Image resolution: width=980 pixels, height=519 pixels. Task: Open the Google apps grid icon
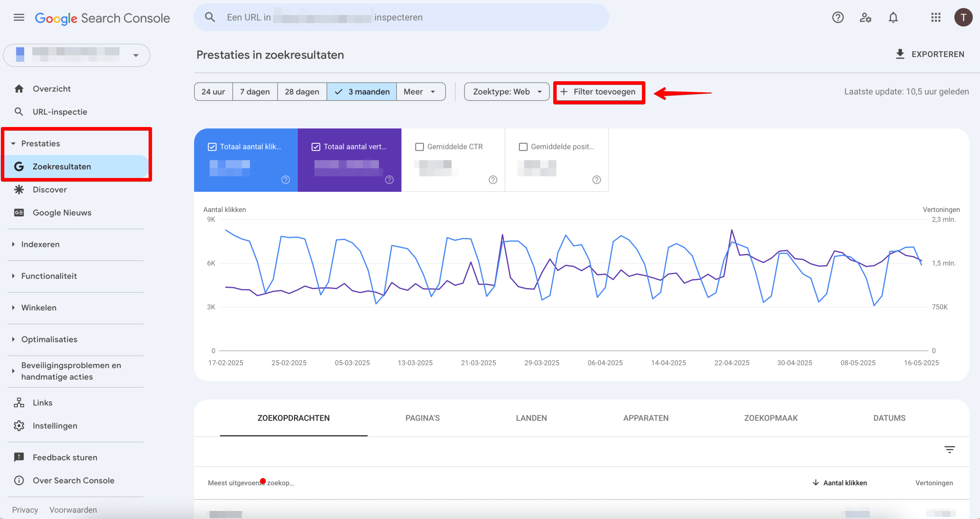[x=936, y=18]
